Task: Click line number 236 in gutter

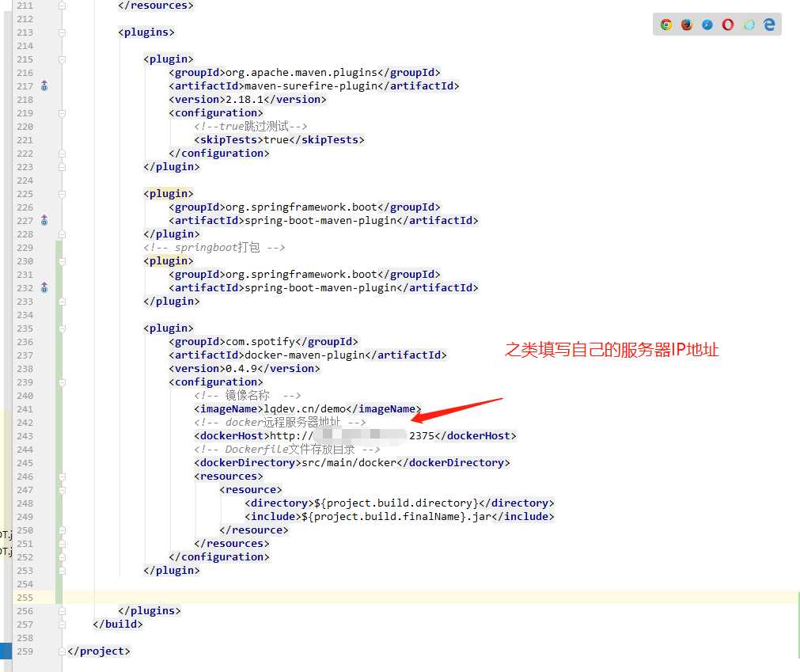Action: coord(25,342)
